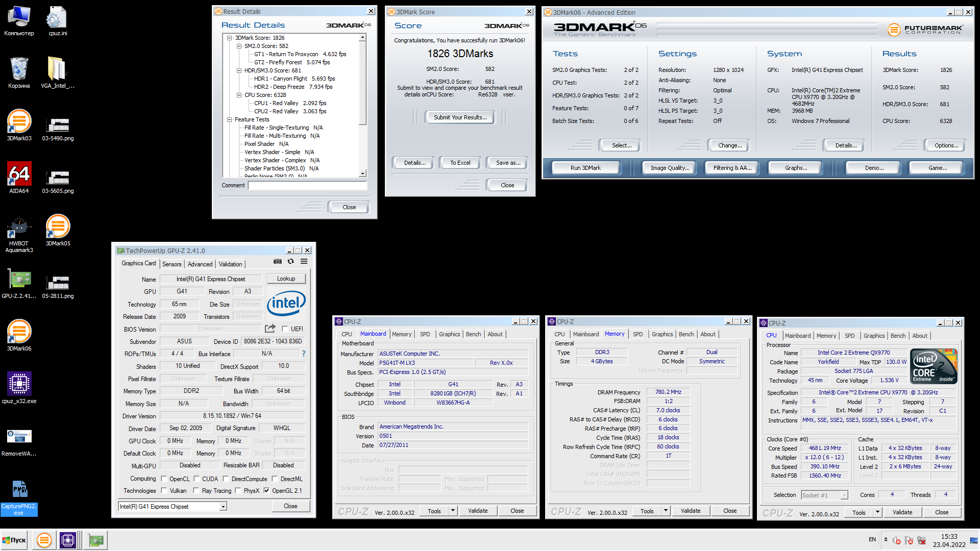Open SPD tab in CPU-Z Mainboard window
This screenshot has height=551, width=980.
point(425,334)
